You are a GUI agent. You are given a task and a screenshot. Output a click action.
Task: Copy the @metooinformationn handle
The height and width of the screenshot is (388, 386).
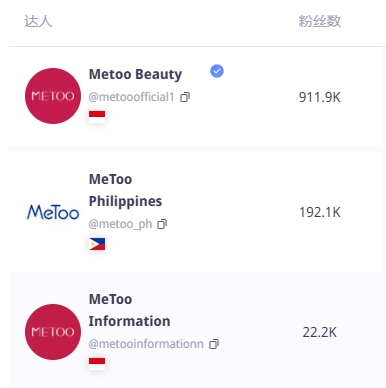(214, 344)
